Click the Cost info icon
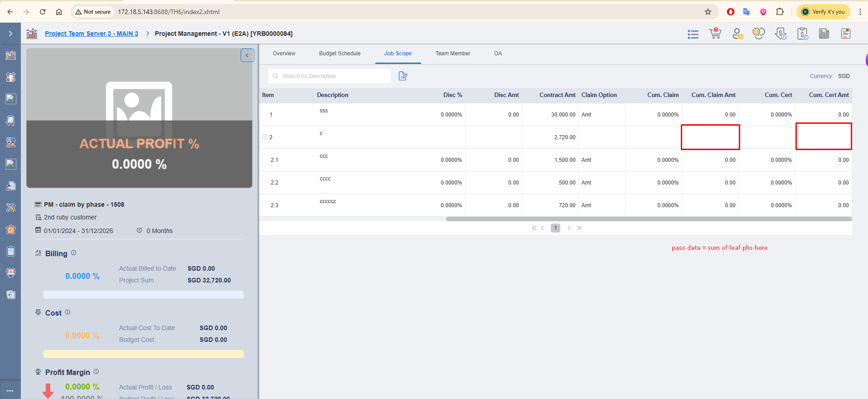 (x=68, y=312)
